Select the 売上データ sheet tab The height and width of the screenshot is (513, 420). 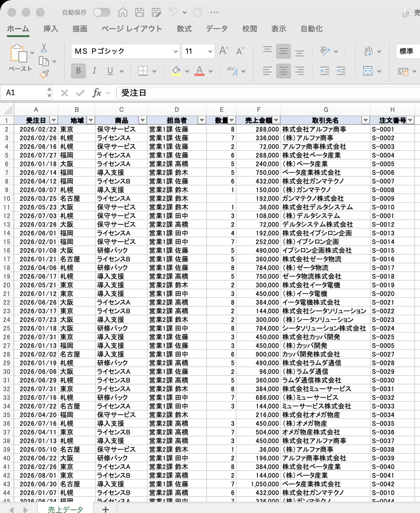tap(65, 510)
